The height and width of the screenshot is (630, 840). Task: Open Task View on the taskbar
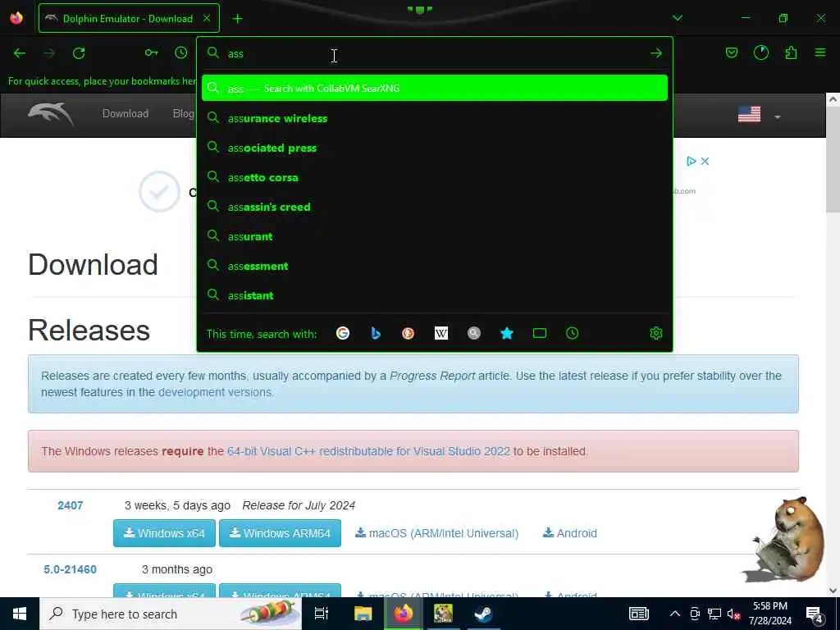[322, 614]
